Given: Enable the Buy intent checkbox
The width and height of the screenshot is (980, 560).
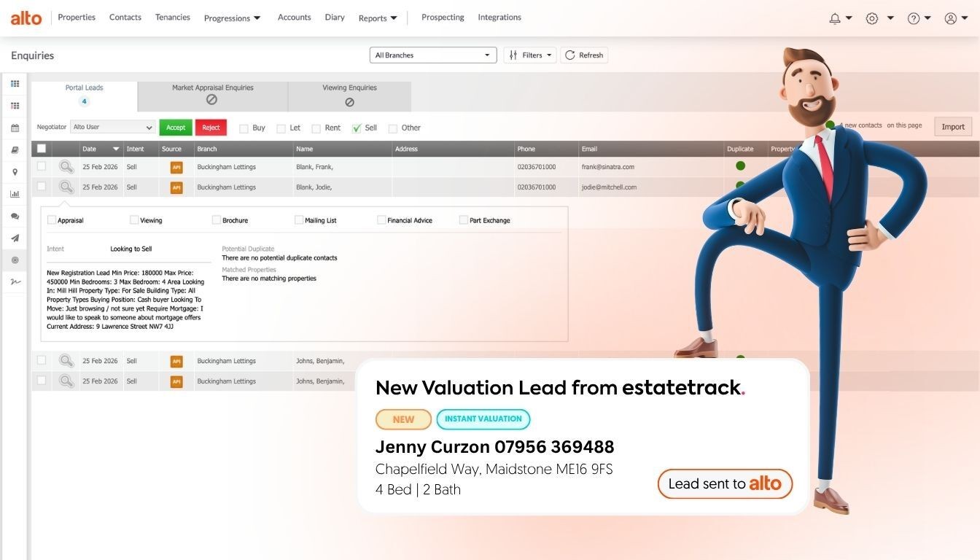Looking at the screenshot, I should [x=244, y=128].
